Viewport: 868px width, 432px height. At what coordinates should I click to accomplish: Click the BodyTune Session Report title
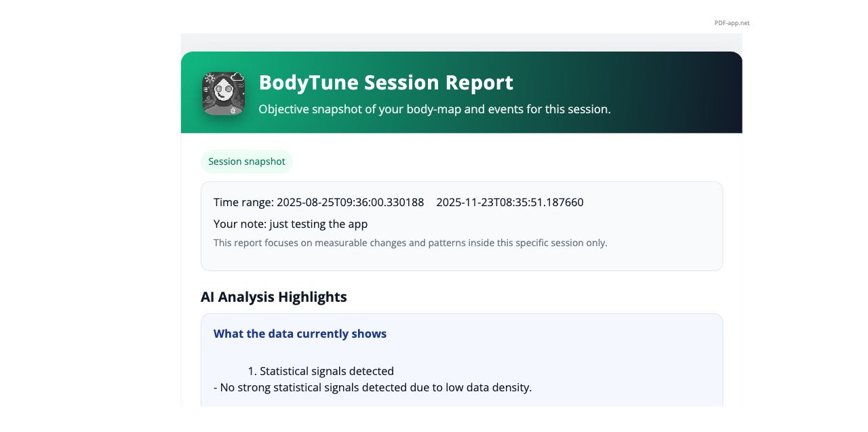point(386,83)
